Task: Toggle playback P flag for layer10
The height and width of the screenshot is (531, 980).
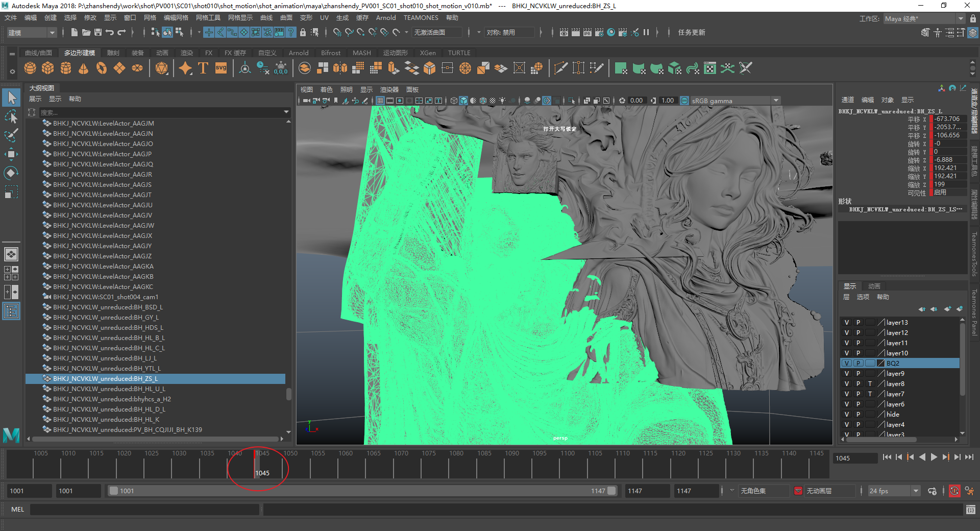Action: pos(858,353)
